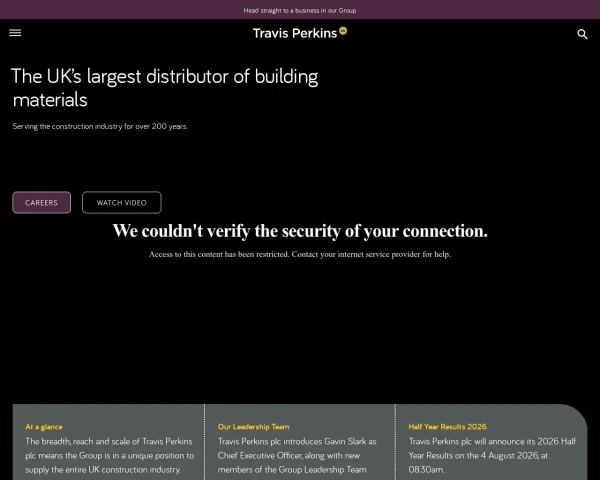Click the Travis Perkins logo

click(300, 33)
